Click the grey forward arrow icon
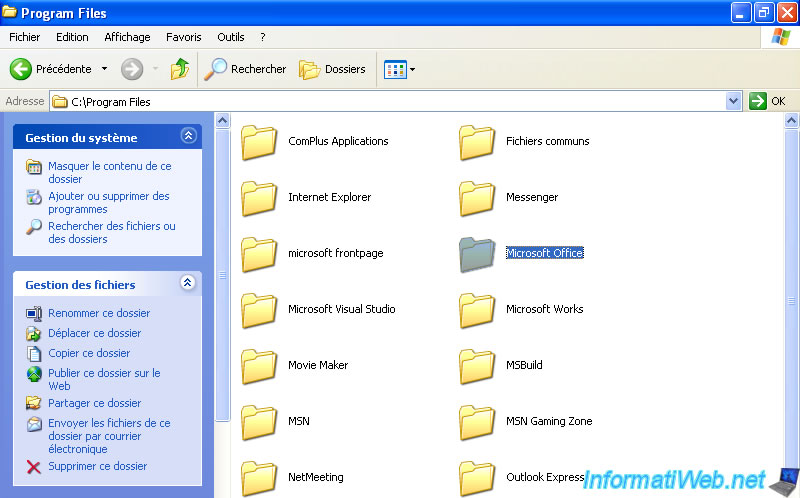The image size is (800, 498). (x=132, y=69)
